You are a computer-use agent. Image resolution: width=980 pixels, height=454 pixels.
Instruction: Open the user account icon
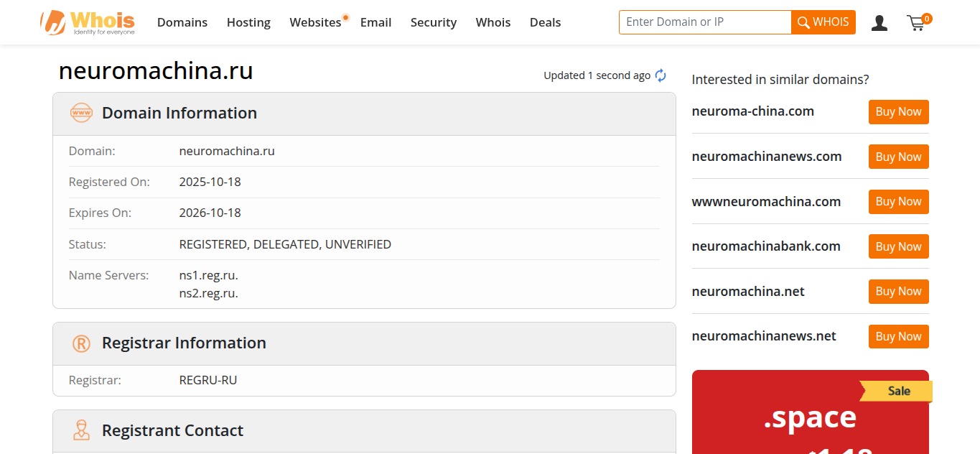pos(879,23)
